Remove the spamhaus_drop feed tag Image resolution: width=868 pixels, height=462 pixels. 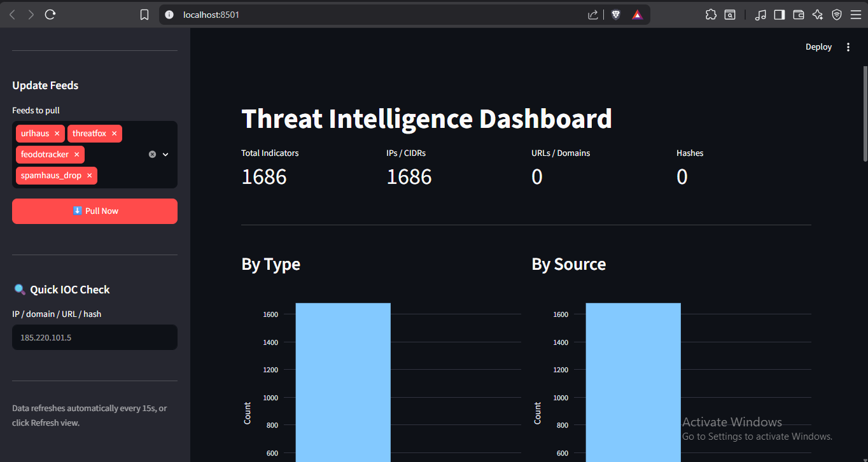(89, 176)
